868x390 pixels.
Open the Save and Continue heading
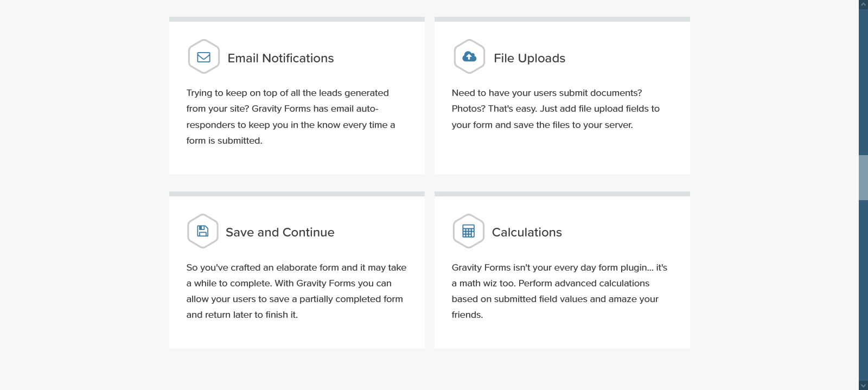coord(280,232)
